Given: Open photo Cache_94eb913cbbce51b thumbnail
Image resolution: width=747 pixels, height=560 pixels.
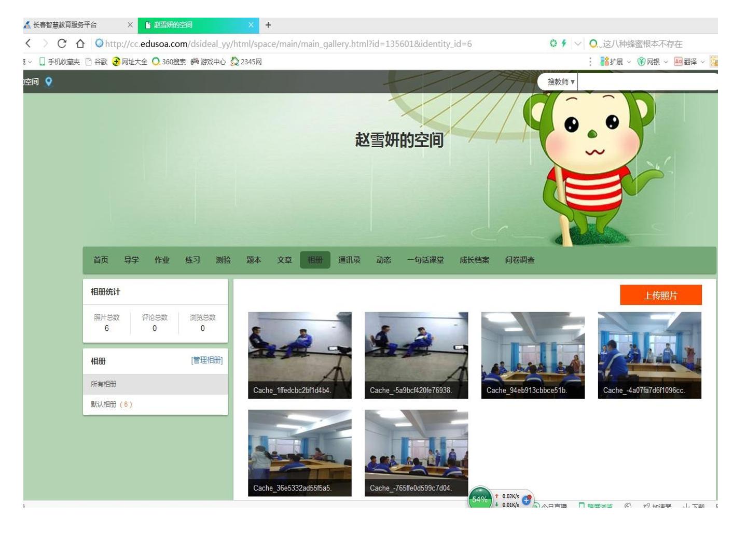Looking at the screenshot, I should (533, 355).
